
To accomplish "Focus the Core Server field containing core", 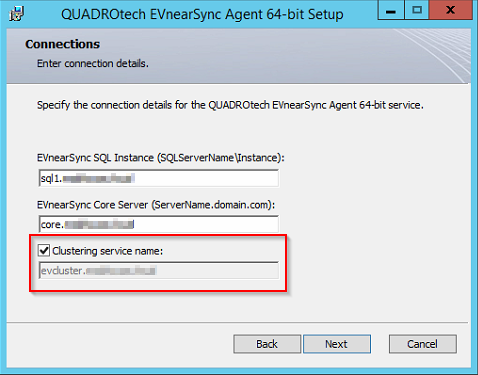I will [x=159, y=224].
